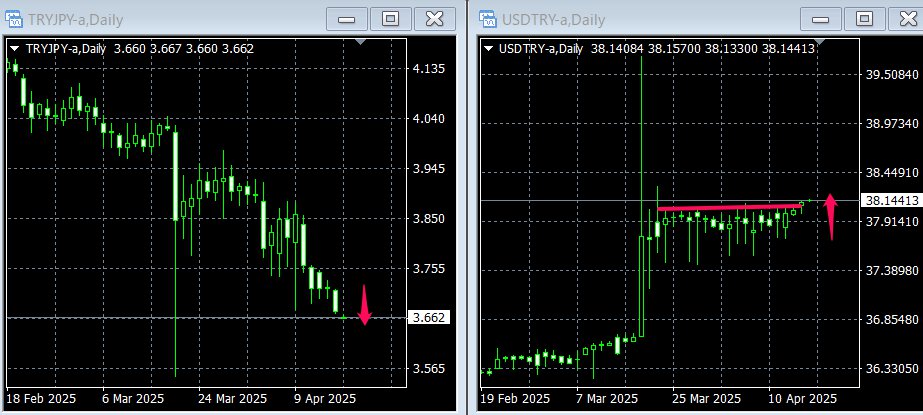
Task: Click the TRYJPY-a,Daily window title text
Action: 75,20
